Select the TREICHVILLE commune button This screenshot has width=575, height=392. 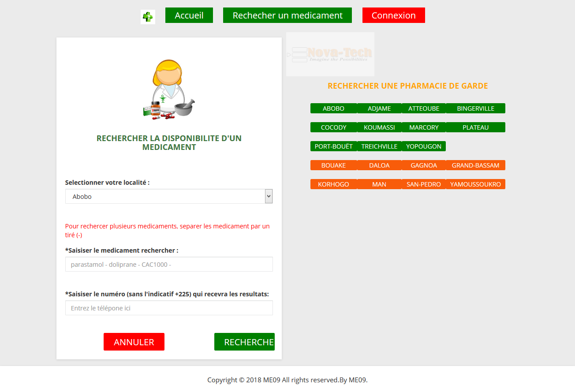coord(379,146)
